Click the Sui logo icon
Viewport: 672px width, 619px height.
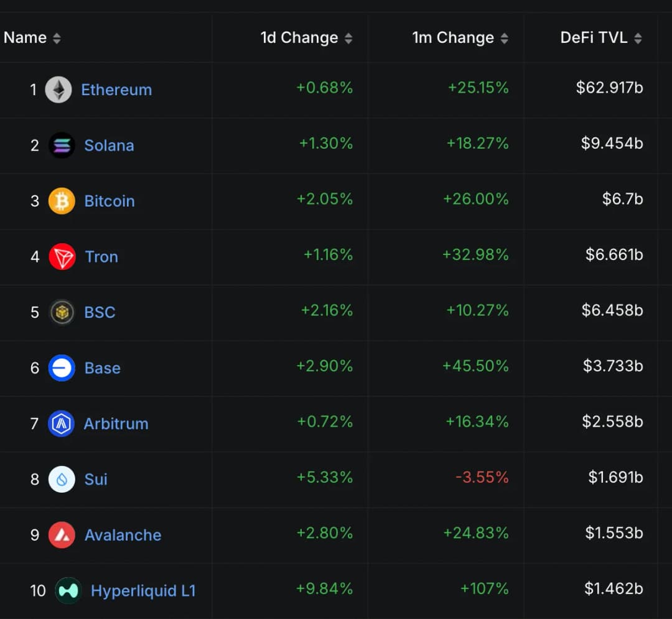(x=62, y=479)
